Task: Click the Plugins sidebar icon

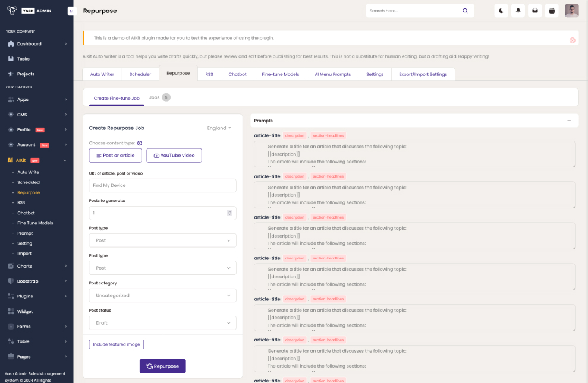Action: [11, 296]
